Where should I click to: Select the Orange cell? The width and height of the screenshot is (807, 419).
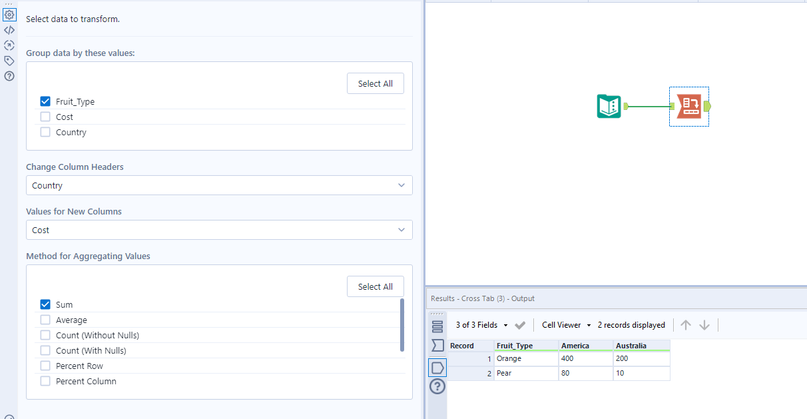[x=527, y=359]
